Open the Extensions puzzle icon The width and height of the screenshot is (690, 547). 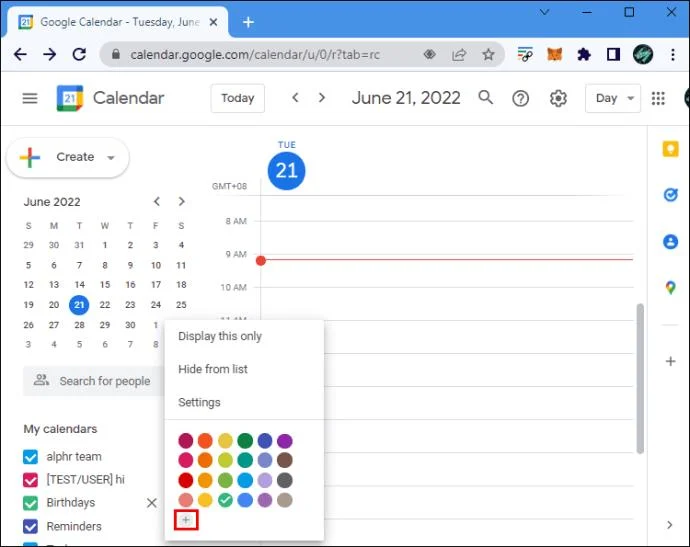584,55
